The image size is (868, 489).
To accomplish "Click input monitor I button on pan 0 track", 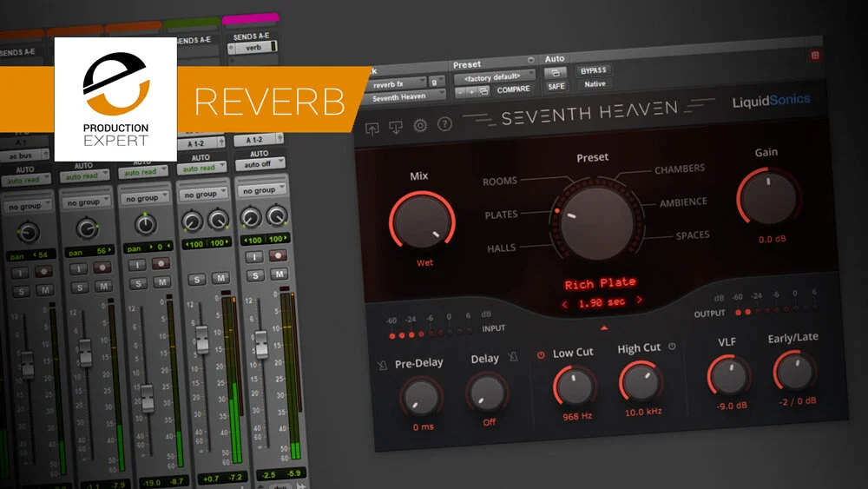I will tap(137, 265).
